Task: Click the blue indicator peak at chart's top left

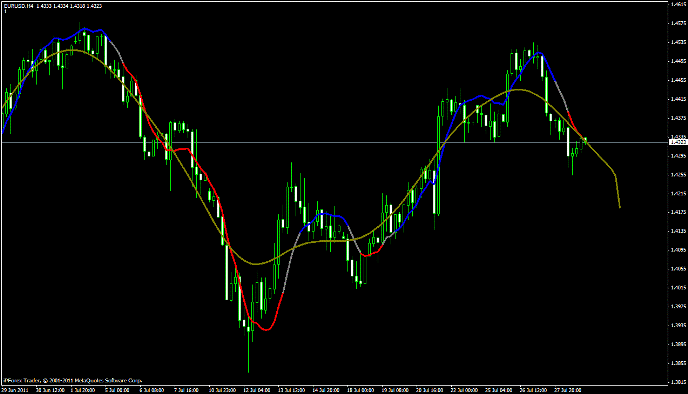Action: click(x=85, y=29)
